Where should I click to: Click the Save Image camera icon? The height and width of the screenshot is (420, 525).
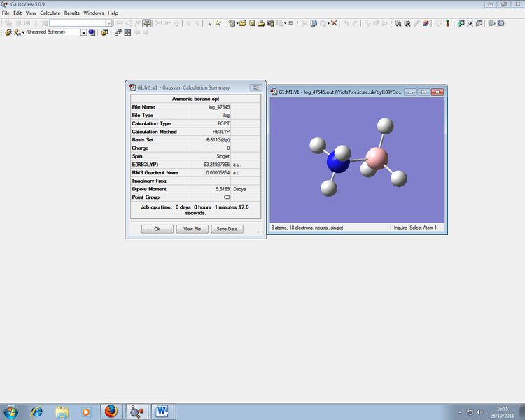(270, 23)
